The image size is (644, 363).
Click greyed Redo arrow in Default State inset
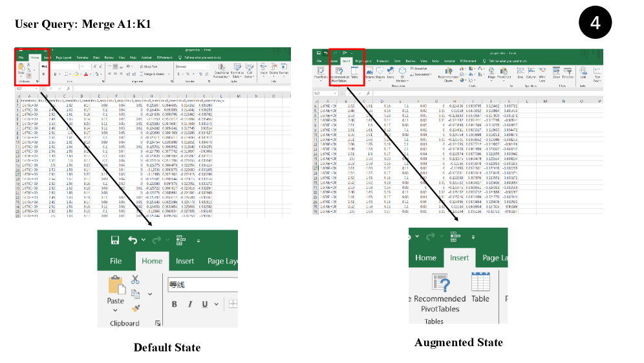click(x=156, y=240)
